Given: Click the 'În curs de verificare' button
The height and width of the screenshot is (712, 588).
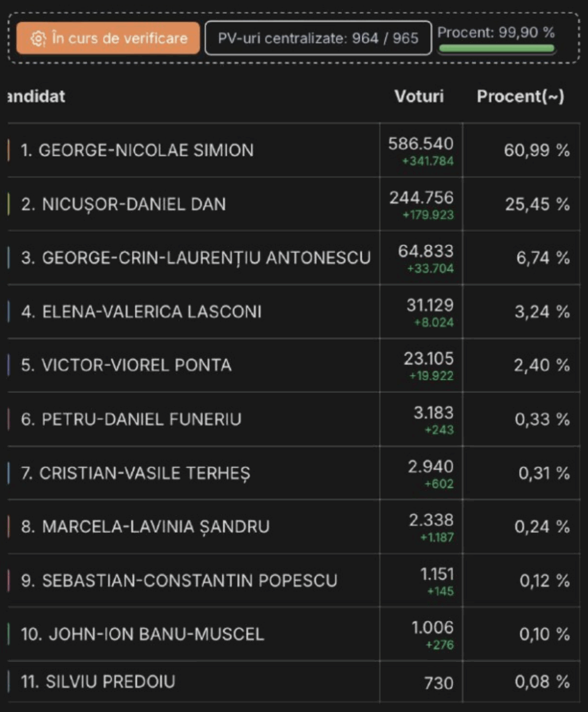Looking at the screenshot, I should click(x=108, y=38).
